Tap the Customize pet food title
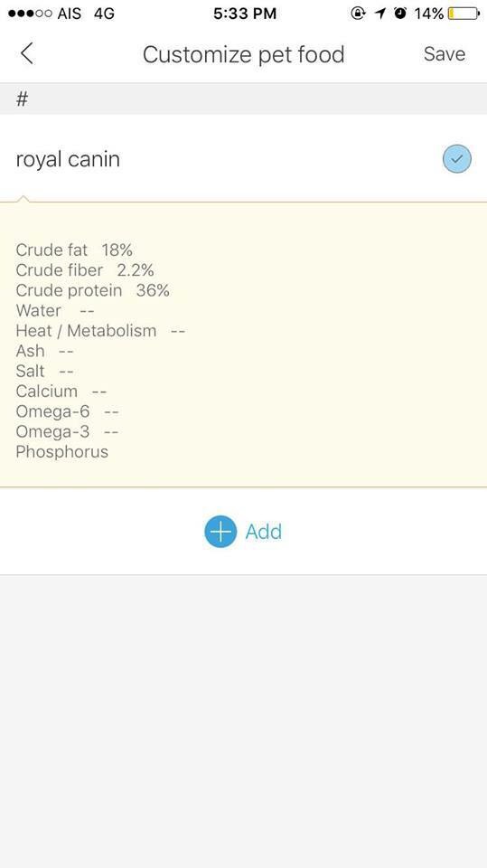The height and width of the screenshot is (868, 487). click(x=244, y=54)
